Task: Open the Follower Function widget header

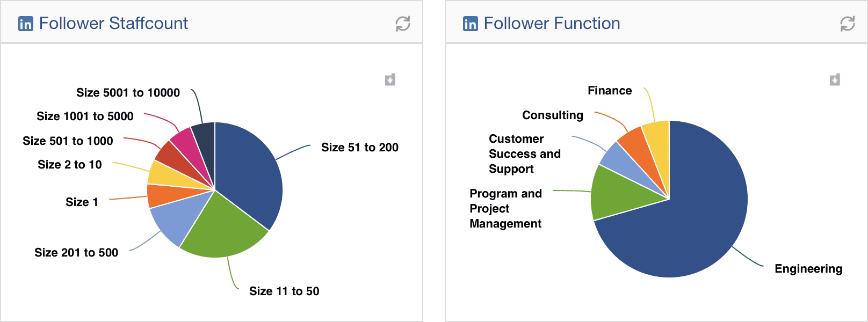Action: point(552,23)
